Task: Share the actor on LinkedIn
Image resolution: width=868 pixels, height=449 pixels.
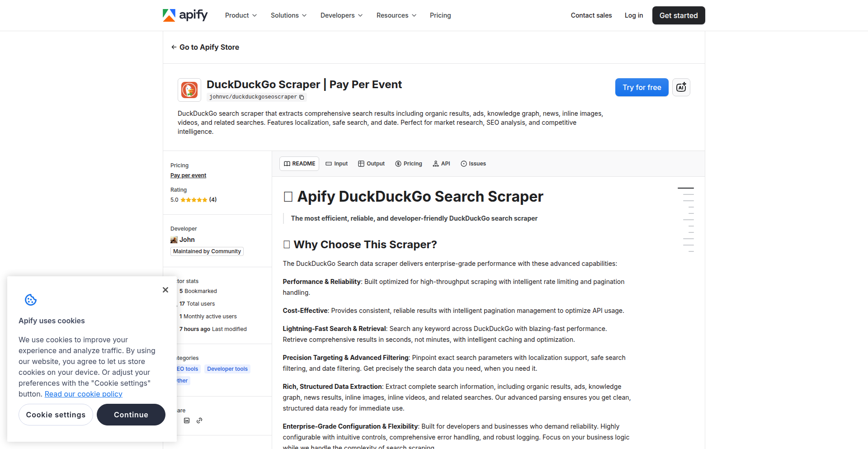Action: click(187, 421)
